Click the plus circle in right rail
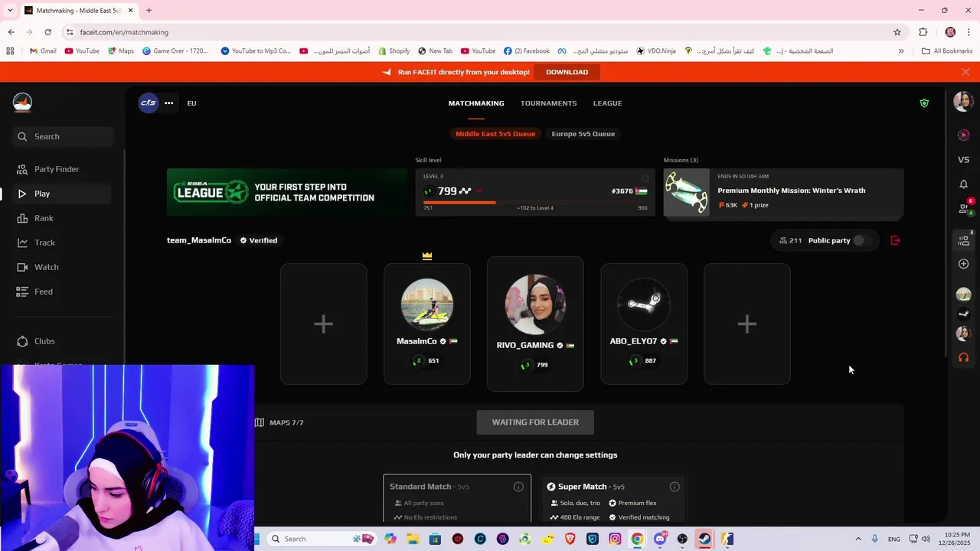This screenshot has width=980, height=551. (x=963, y=264)
